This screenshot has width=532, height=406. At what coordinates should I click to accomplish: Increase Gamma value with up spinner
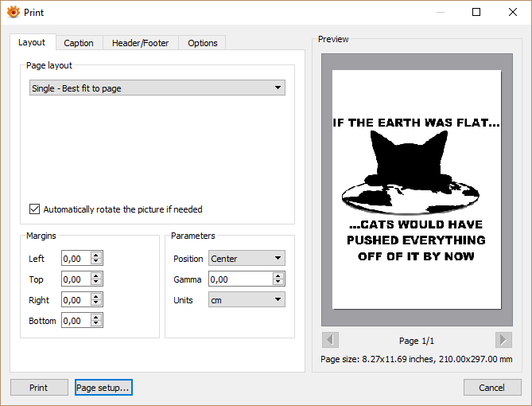coord(278,275)
